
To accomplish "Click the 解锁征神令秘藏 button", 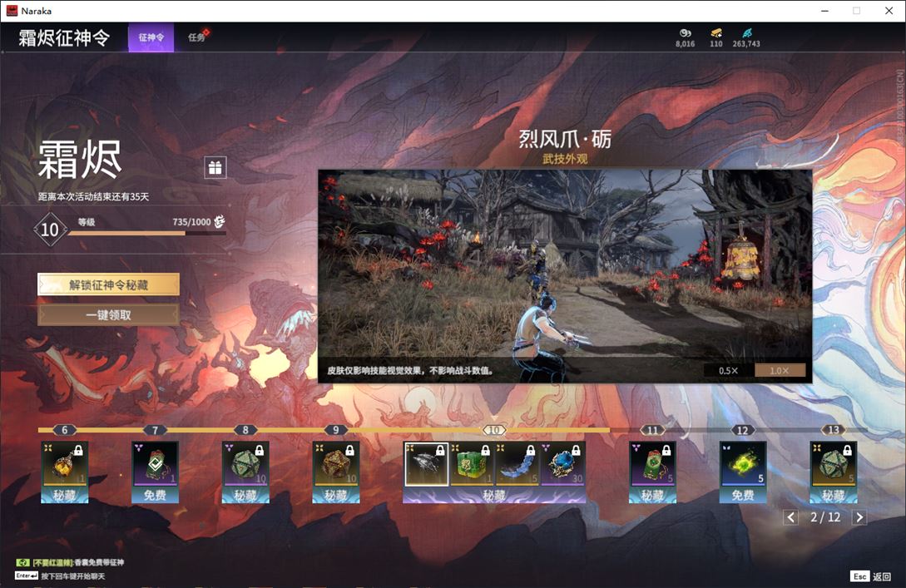I will 108,284.
